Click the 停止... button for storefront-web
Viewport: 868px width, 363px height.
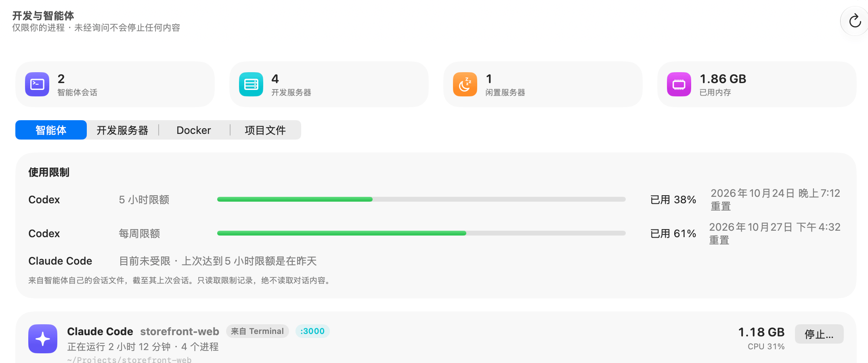point(819,334)
